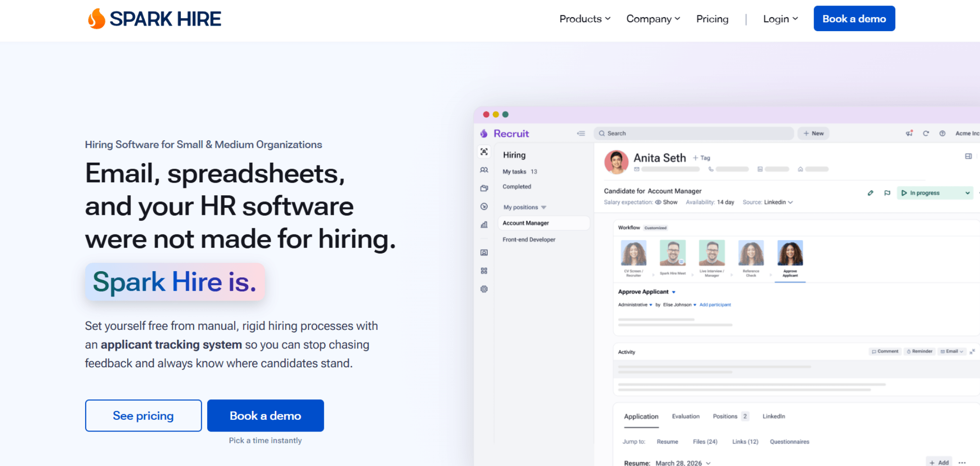This screenshot has width=980, height=466.
Task: Open the people group sidebar icon
Action: [484, 170]
